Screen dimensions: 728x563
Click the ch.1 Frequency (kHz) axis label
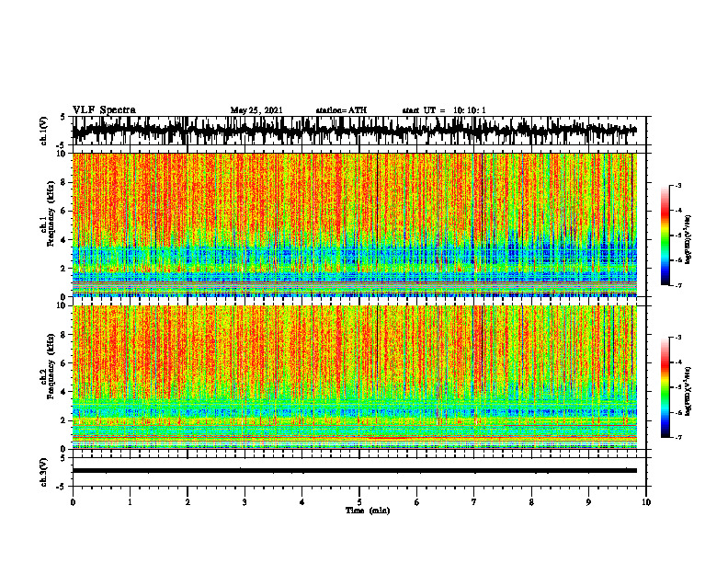[x=48, y=213]
